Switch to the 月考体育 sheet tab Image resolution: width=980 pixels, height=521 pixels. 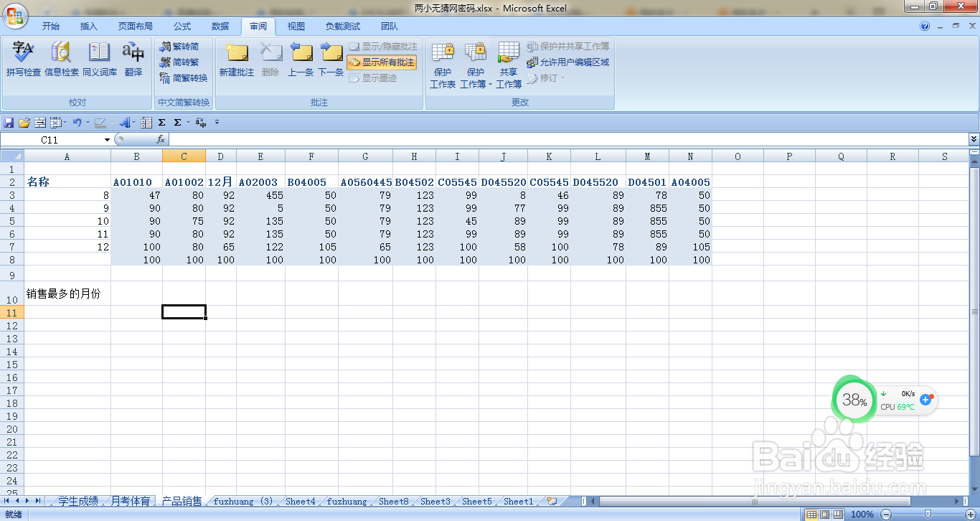[131, 501]
